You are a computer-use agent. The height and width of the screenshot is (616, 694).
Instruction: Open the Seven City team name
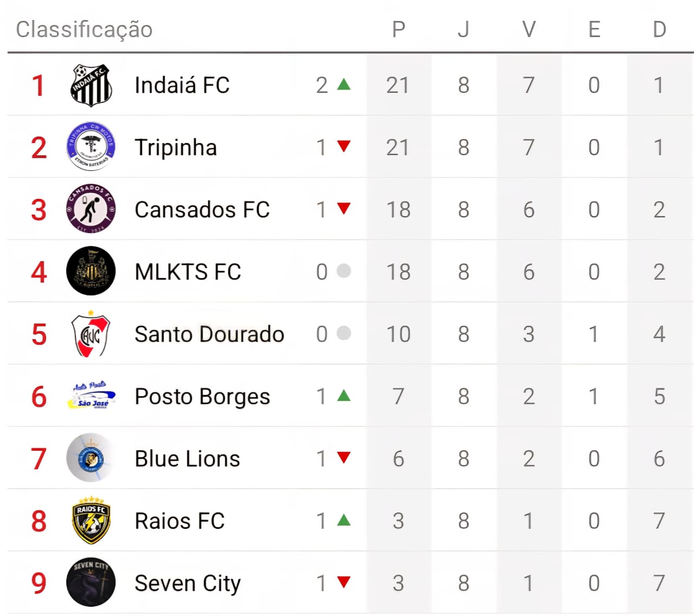click(188, 583)
